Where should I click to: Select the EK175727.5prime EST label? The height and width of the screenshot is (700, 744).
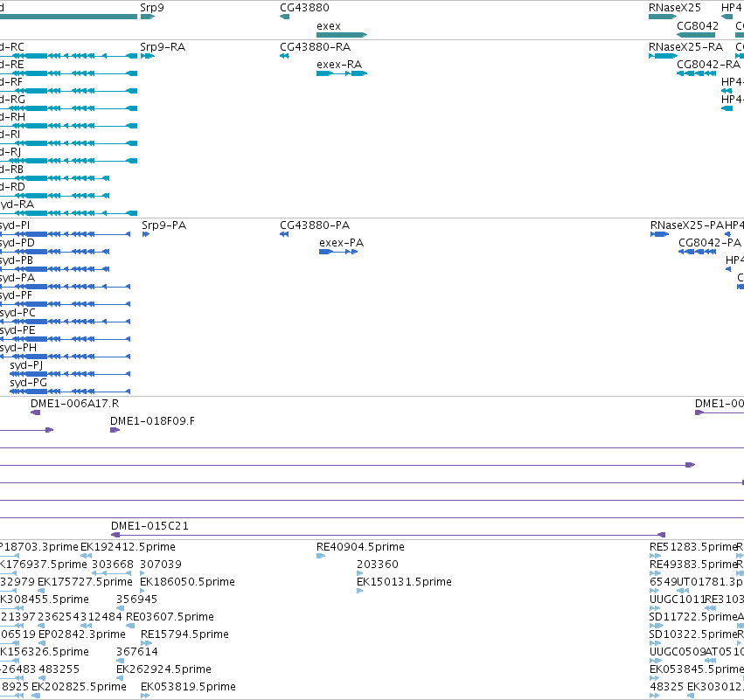85,582
